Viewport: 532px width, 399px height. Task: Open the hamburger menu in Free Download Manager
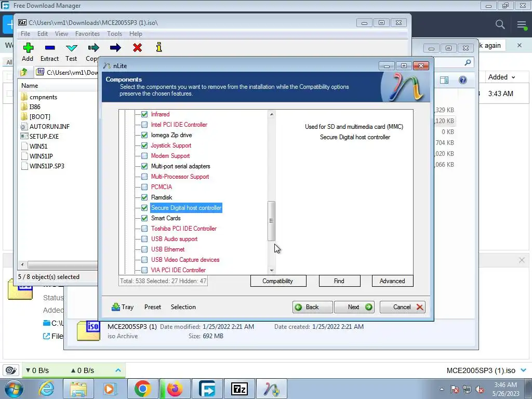click(x=522, y=24)
